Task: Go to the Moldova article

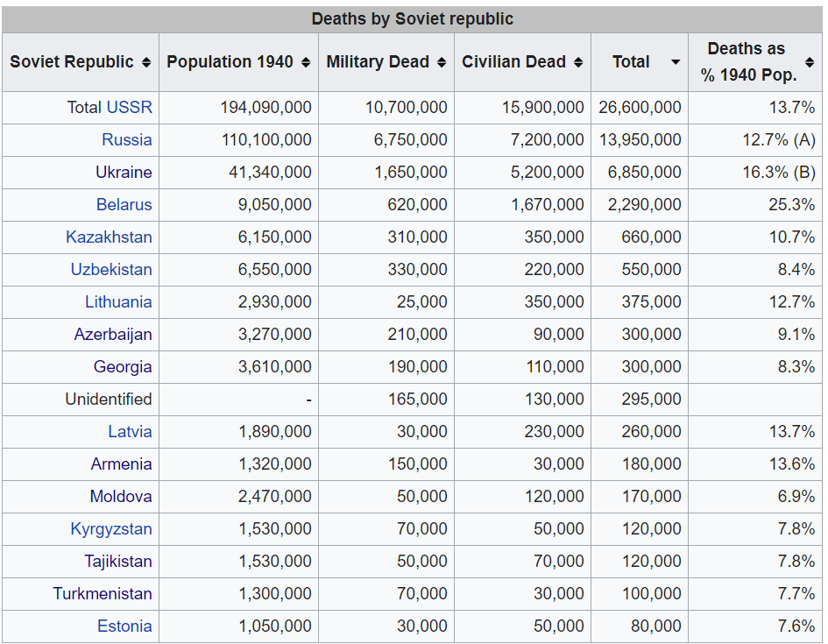Action: (x=121, y=496)
